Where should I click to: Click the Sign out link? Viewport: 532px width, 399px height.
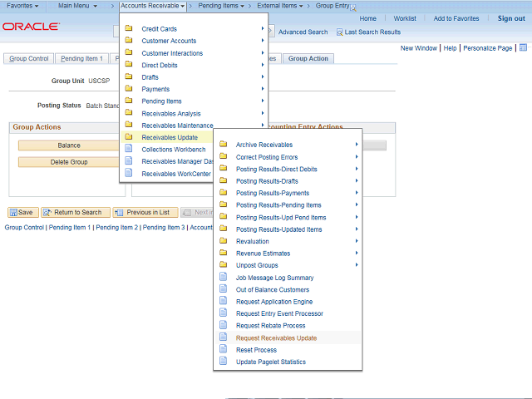(510, 18)
